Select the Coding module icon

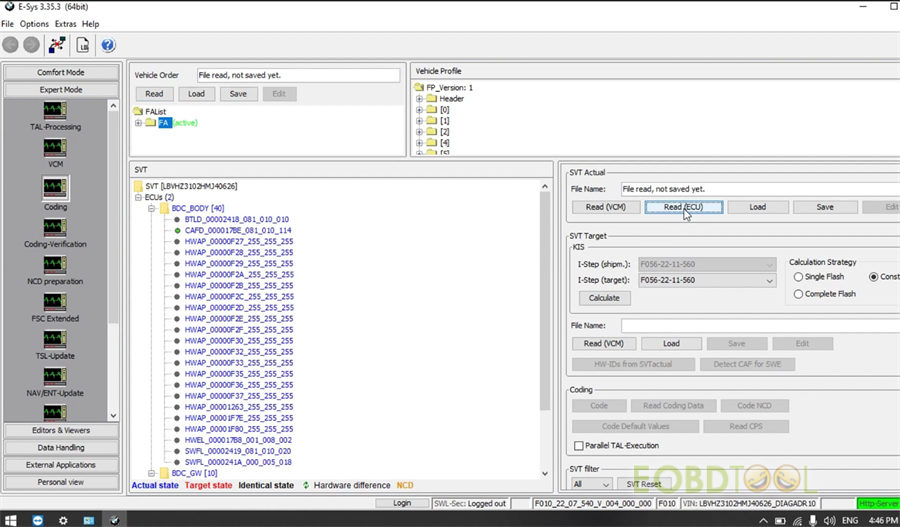click(55, 187)
